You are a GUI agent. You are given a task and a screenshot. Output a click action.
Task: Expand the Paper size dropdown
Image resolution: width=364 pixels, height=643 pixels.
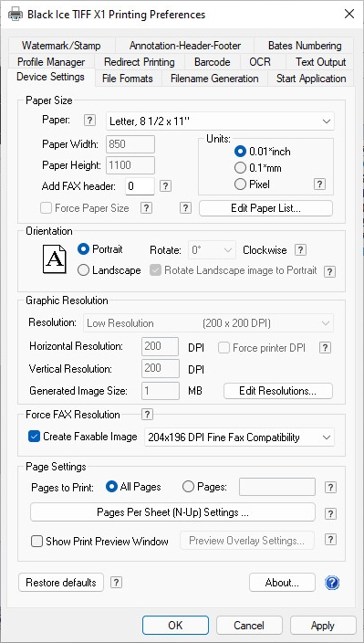[x=220, y=121]
